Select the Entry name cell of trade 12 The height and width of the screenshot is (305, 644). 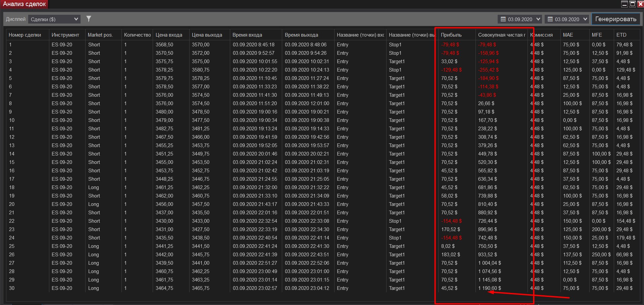point(343,137)
